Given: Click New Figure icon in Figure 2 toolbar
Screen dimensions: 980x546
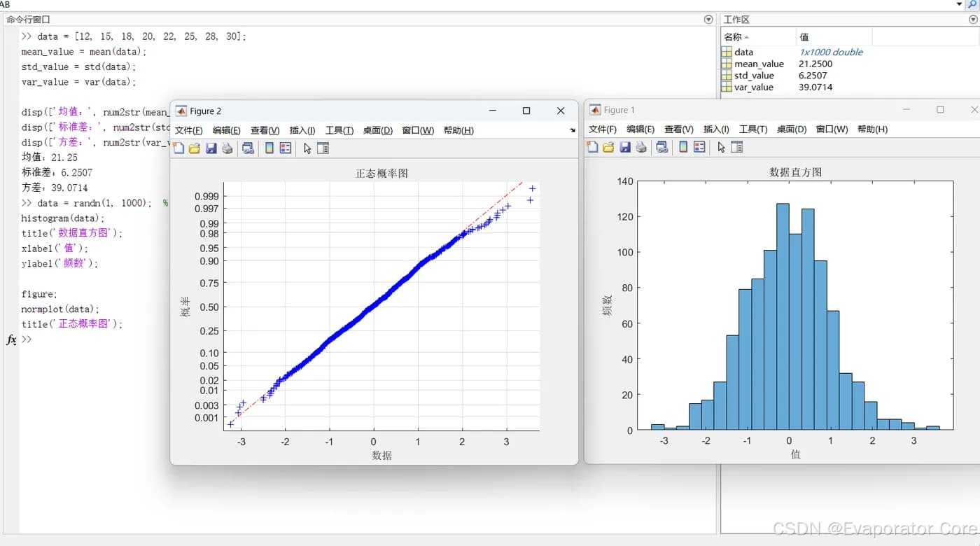Looking at the screenshot, I should point(179,148).
